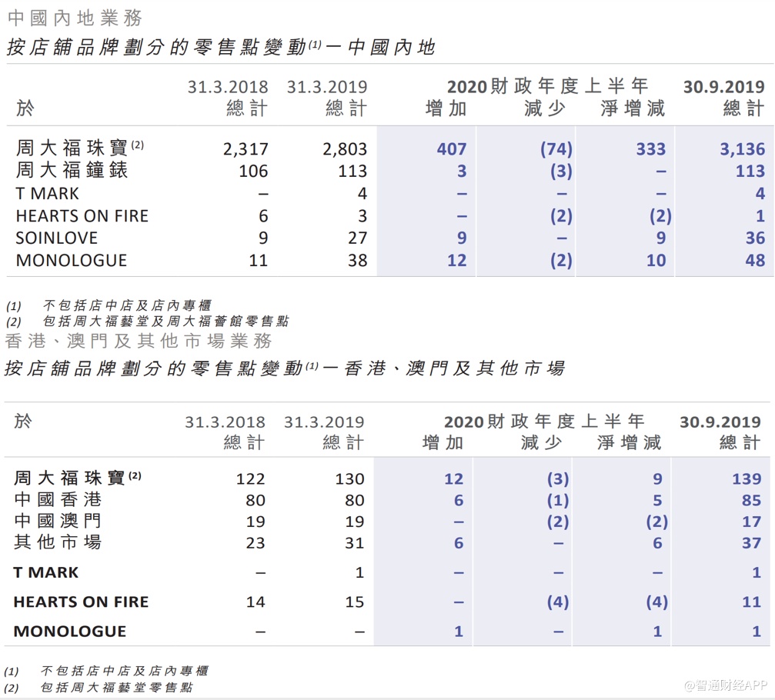Click the footnote 包括周大福藝堂零售點

pyautogui.click(x=117, y=687)
